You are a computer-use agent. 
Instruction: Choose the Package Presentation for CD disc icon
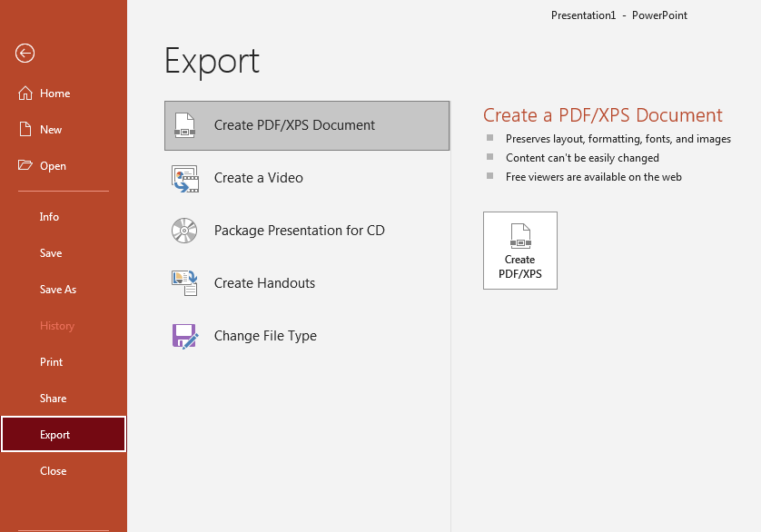pyautogui.click(x=184, y=231)
